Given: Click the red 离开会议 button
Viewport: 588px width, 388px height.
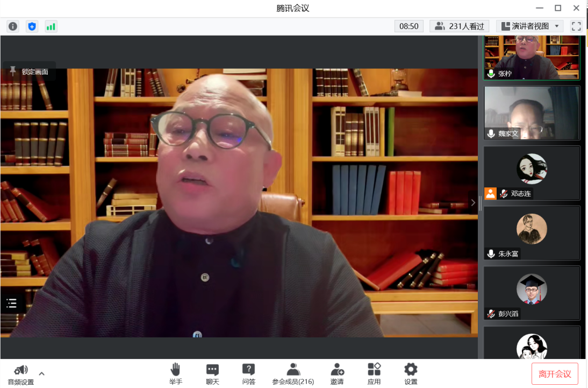Looking at the screenshot, I should [x=555, y=374].
